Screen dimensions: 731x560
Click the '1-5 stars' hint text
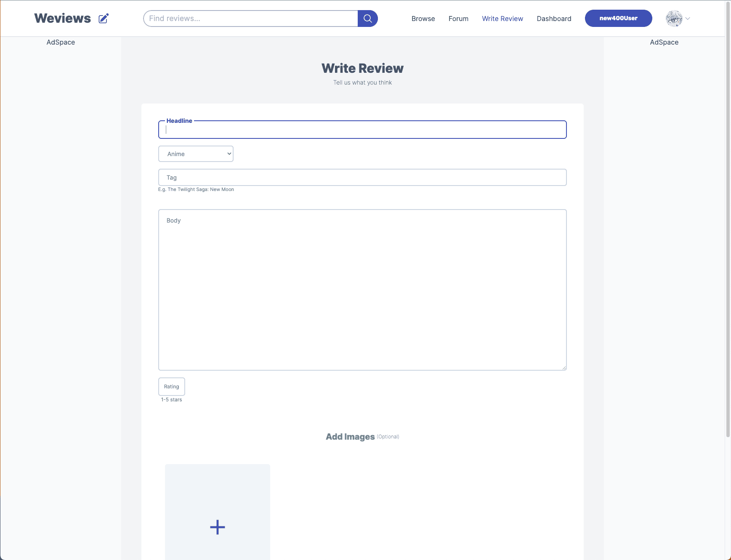pos(171,400)
